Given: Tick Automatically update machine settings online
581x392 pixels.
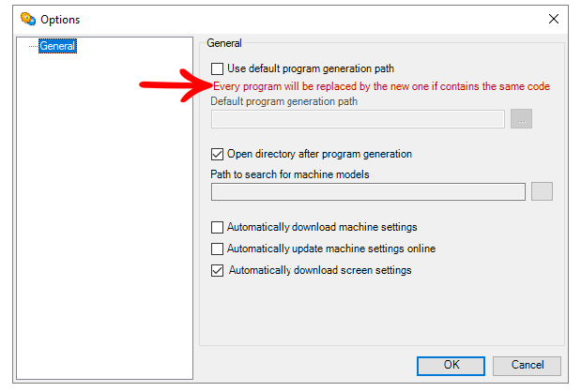Looking at the screenshot, I should coord(217,249).
